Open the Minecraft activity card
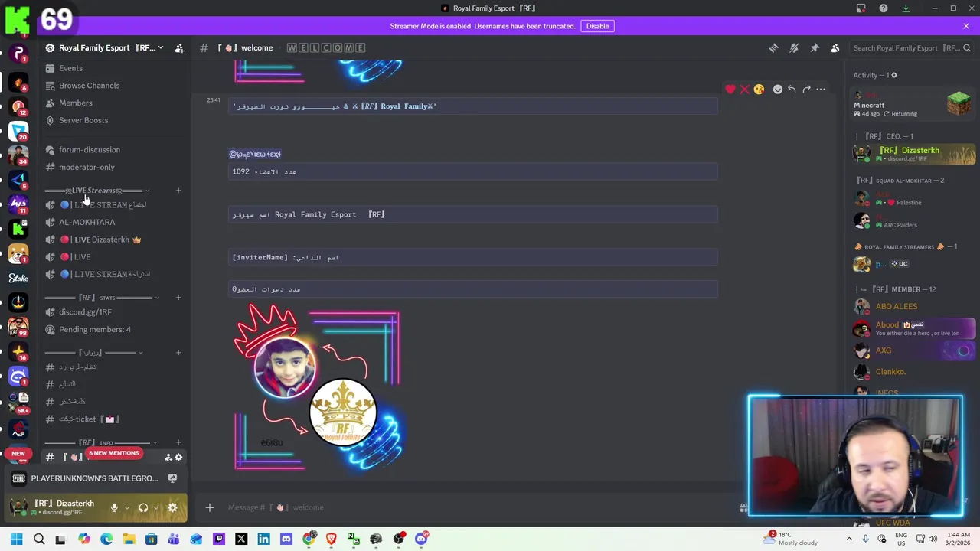980x551 pixels. click(x=915, y=105)
